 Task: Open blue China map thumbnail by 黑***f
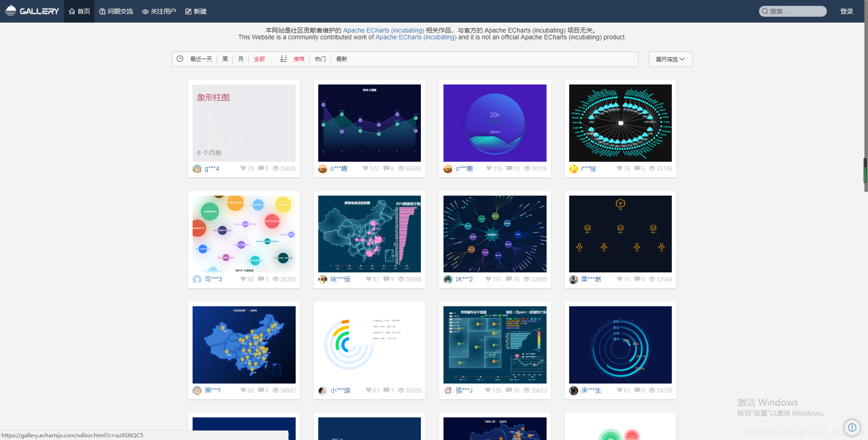coord(244,345)
